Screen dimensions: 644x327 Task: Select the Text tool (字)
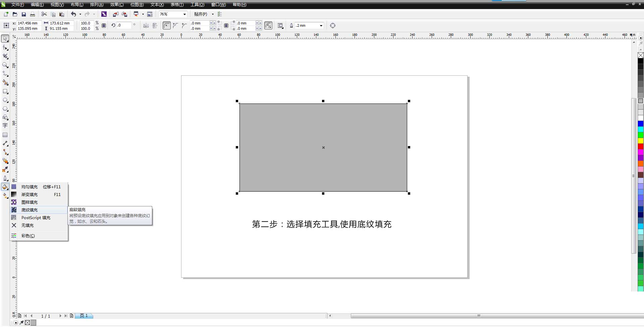tap(5, 126)
